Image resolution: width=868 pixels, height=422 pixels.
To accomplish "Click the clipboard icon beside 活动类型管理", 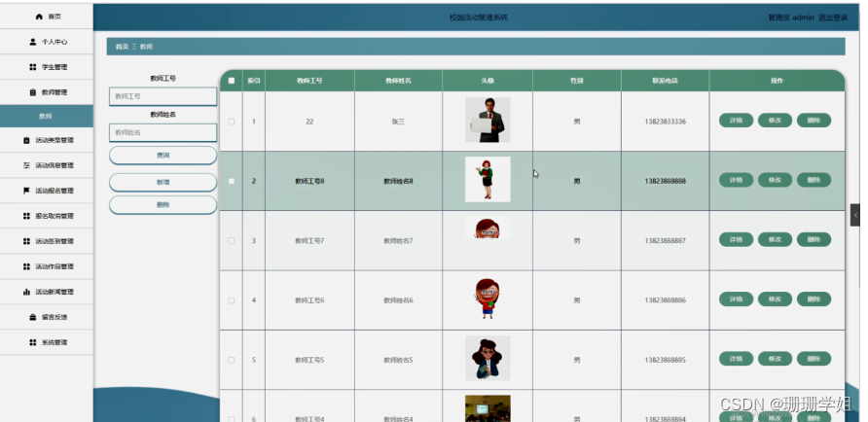I will 26,140.
